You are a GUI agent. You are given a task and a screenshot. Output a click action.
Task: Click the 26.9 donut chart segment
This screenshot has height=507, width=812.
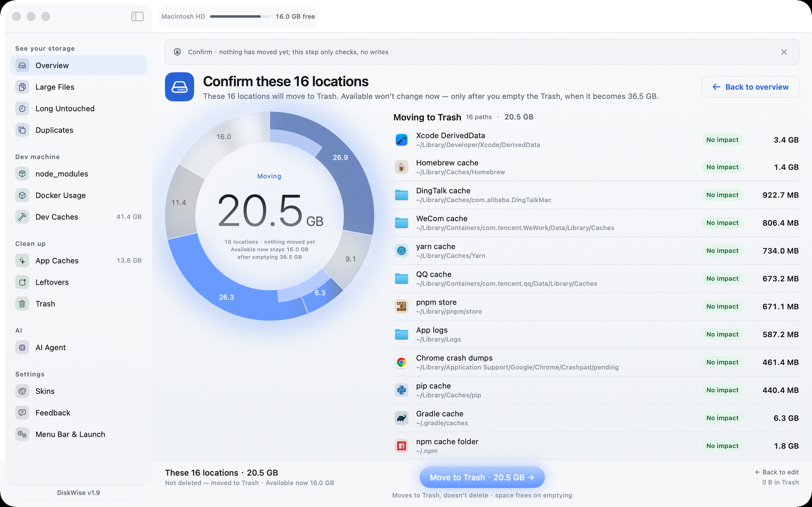[340, 157]
